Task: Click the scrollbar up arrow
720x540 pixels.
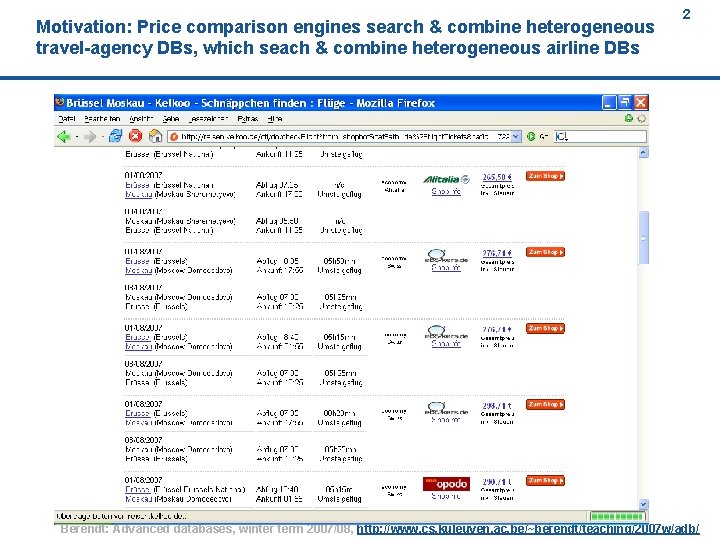Action: 643,153
